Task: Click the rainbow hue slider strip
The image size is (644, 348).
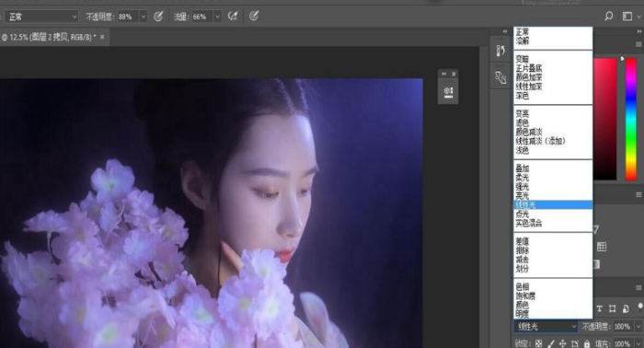Action: pos(631,119)
